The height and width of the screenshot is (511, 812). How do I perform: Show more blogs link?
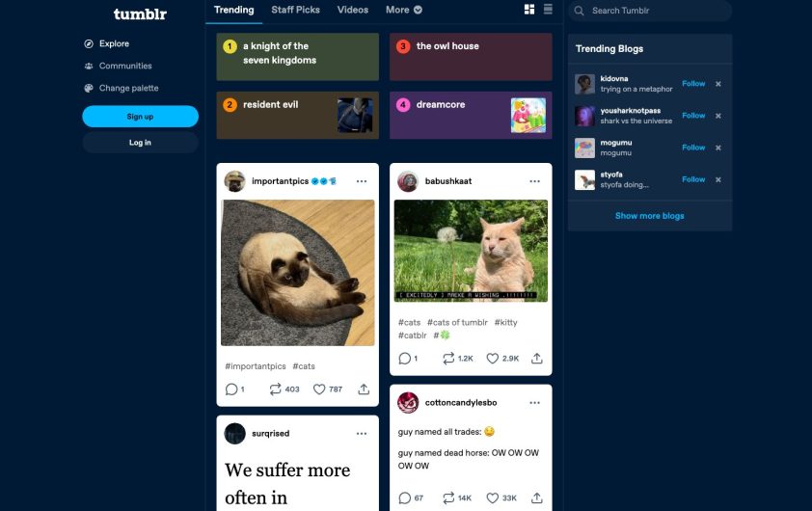(649, 216)
